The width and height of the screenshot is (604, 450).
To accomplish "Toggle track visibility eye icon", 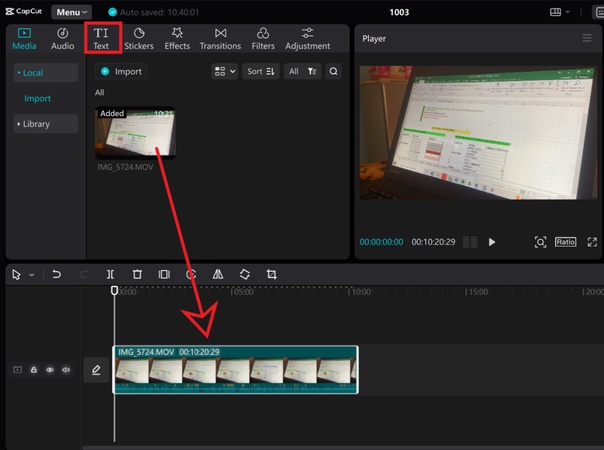I will point(50,370).
